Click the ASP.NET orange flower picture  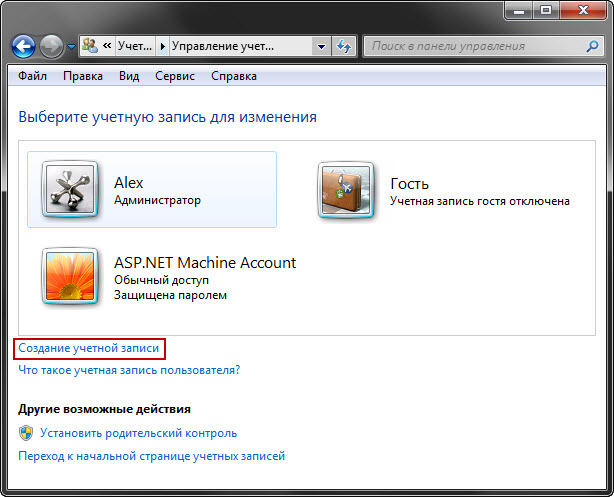click(x=70, y=276)
